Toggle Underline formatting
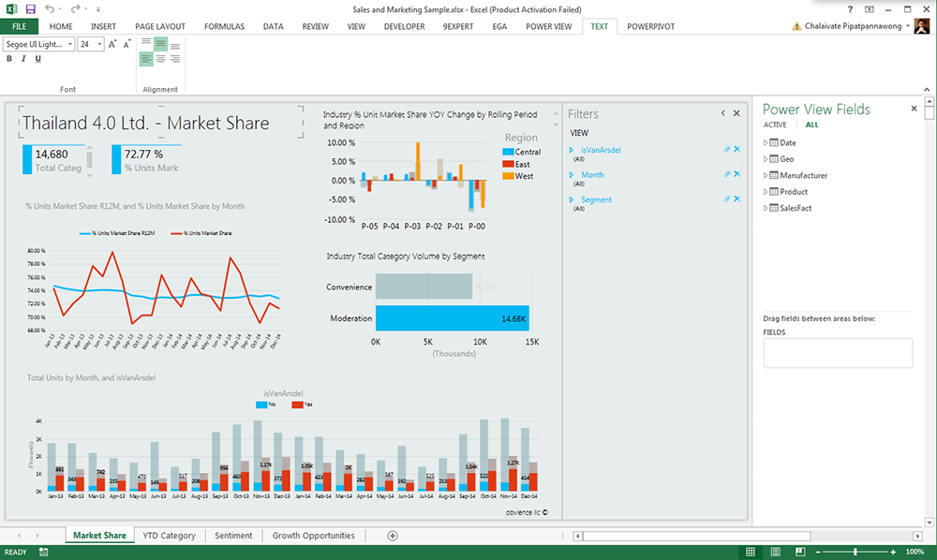 (37, 58)
